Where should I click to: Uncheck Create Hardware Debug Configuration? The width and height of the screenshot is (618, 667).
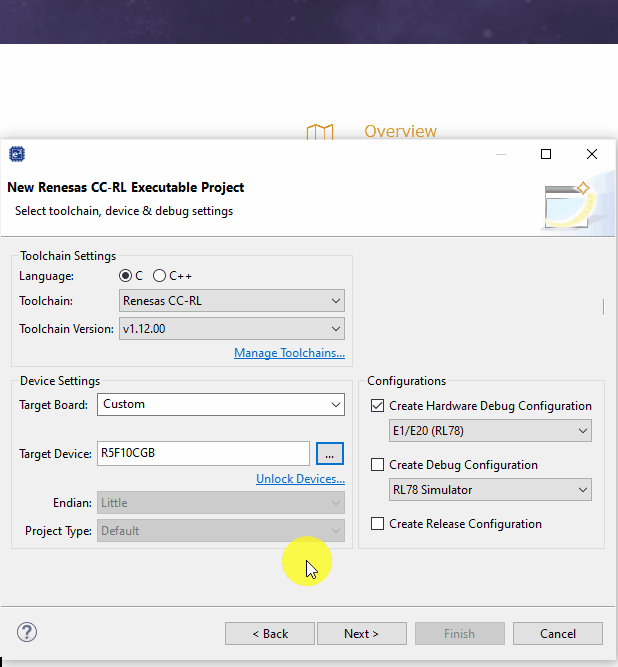coord(377,406)
